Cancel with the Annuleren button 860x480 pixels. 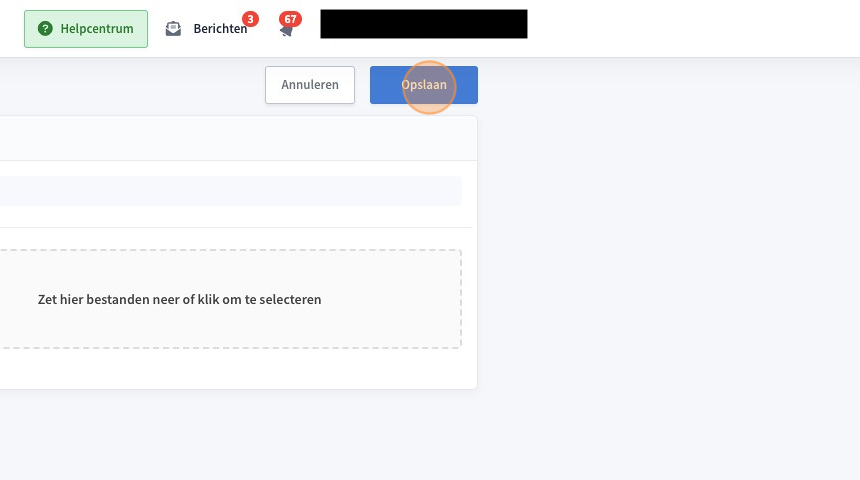tap(310, 85)
